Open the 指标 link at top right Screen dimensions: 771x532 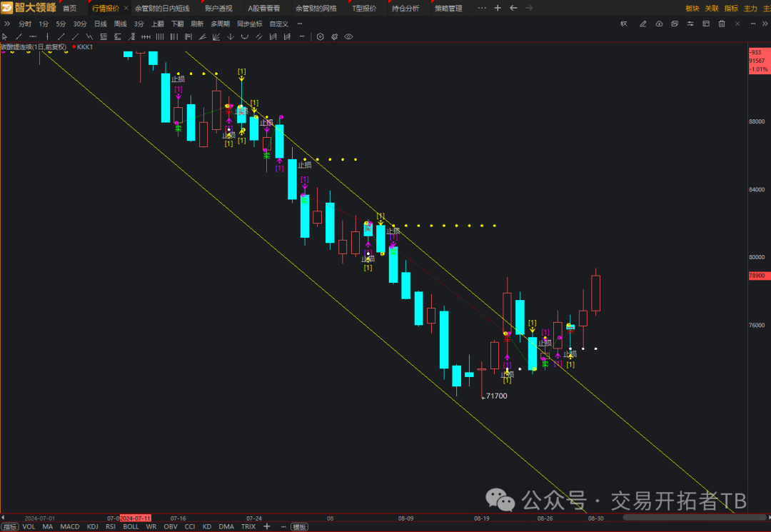pyautogui.click(x=731, y=9)
